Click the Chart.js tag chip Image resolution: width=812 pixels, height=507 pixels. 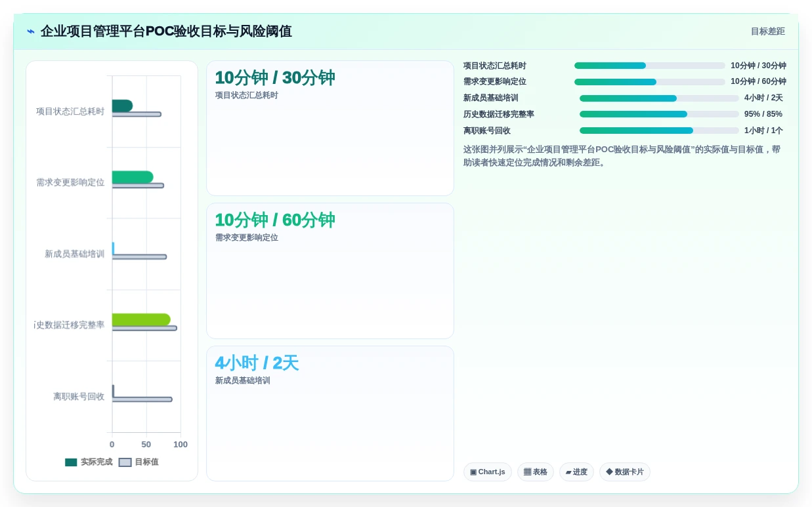pos(488,472)
